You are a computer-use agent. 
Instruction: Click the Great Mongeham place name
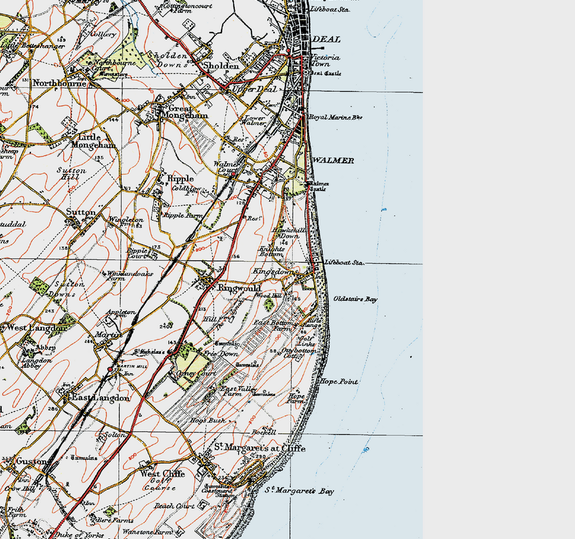184,112
